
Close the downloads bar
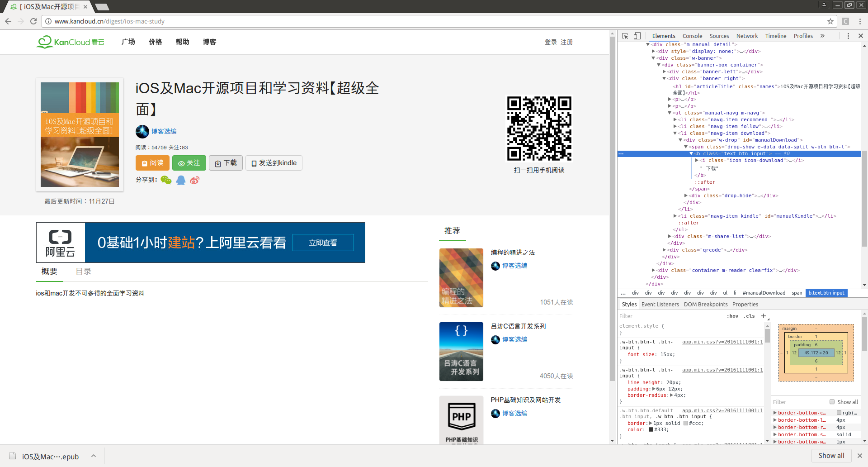pyautogui.click(x=860, y=456)
